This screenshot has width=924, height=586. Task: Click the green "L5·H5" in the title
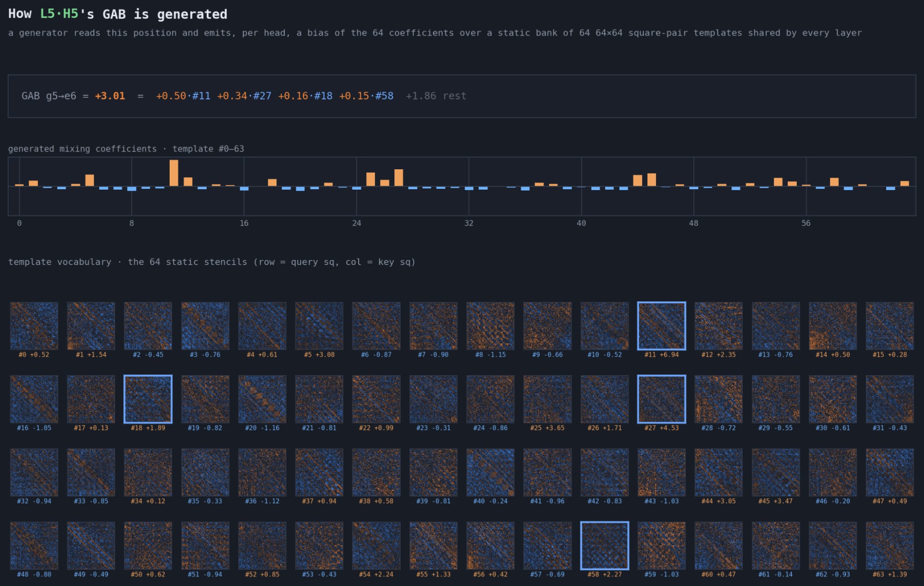(59, 14)
